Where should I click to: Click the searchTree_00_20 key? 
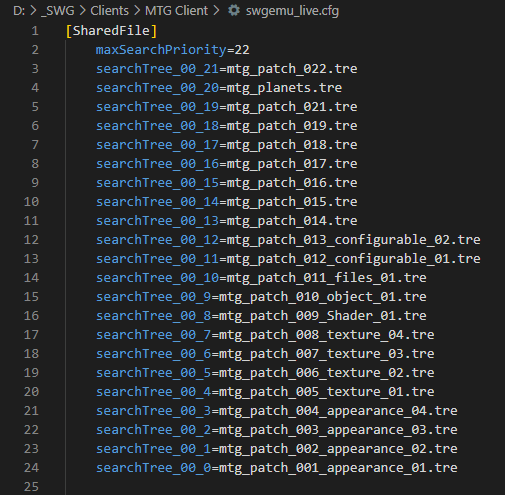click(x=157, y=88)
